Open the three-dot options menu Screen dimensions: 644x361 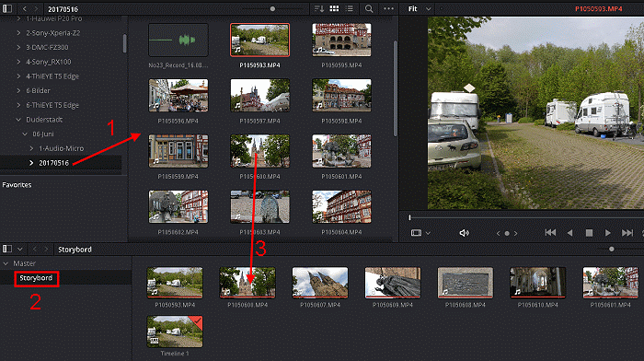[388, 8]
